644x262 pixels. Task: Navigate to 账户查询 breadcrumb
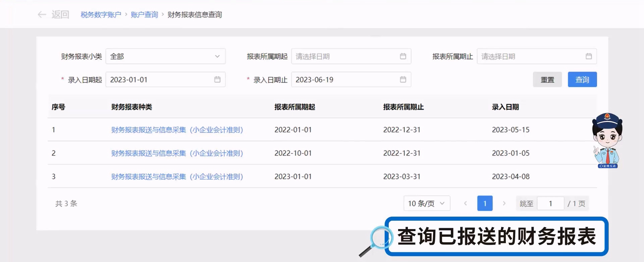coord(144,15)
